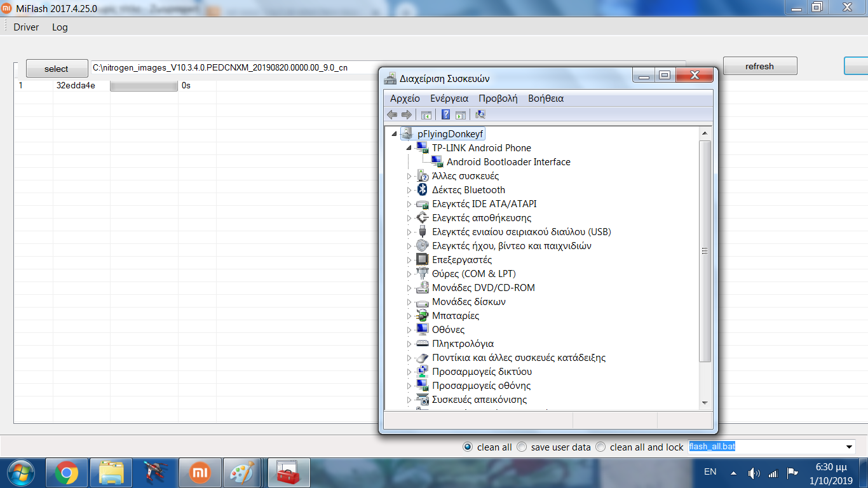
Task: Select the 'clean all and lock' option
Action: [x=601, y=447]
